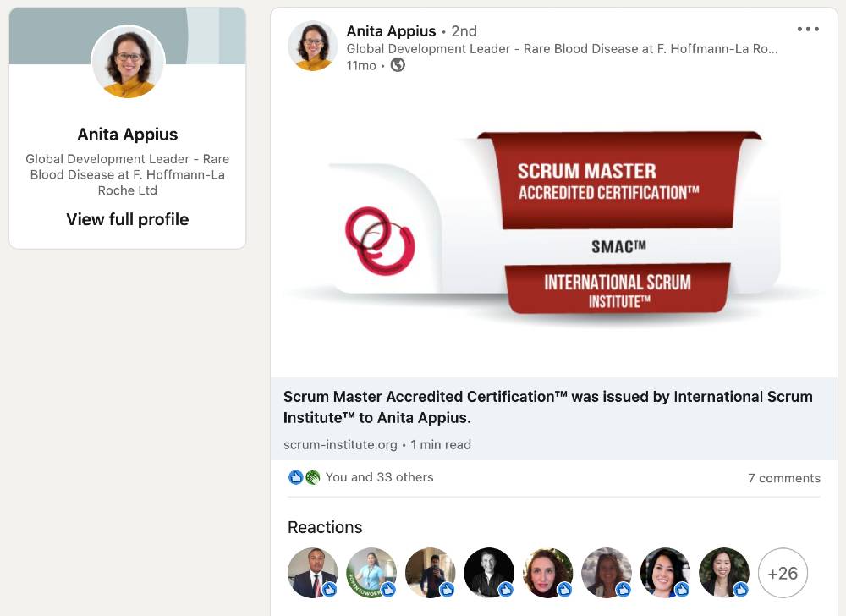Click the globe public-visibility icon
This screenshot has width=846, height=616.
tap(398, 65)
